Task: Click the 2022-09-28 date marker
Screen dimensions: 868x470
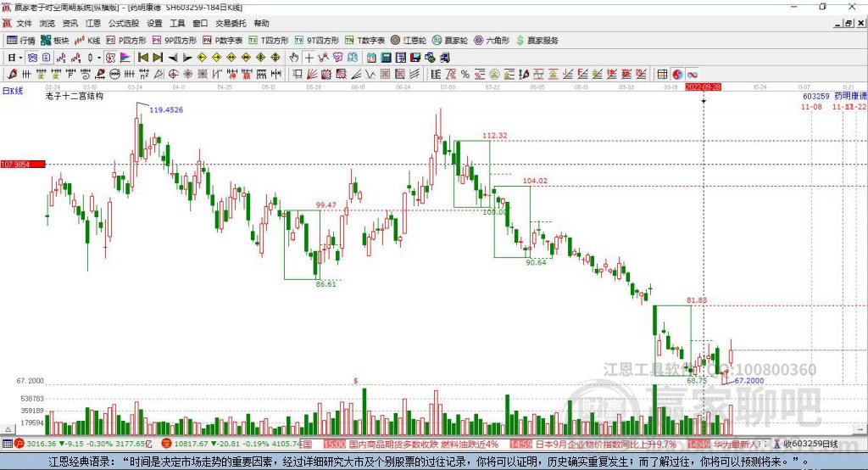Action: [x=703, y=87]
